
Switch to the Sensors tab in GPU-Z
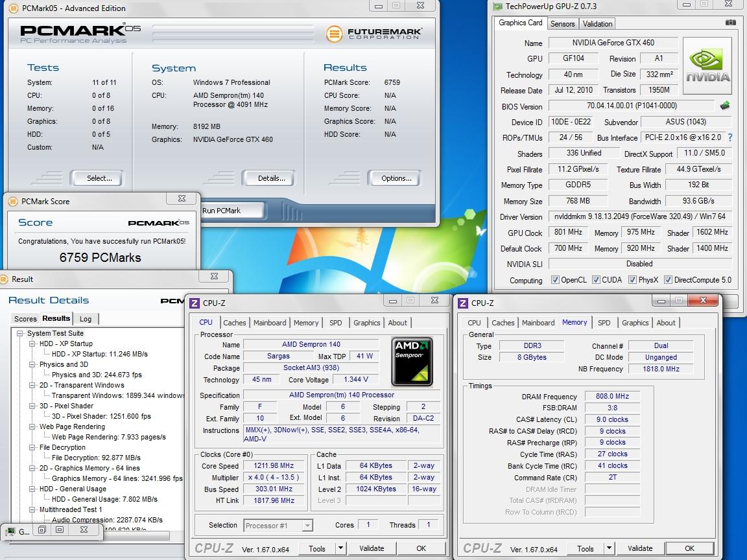[x=563, y=24]
